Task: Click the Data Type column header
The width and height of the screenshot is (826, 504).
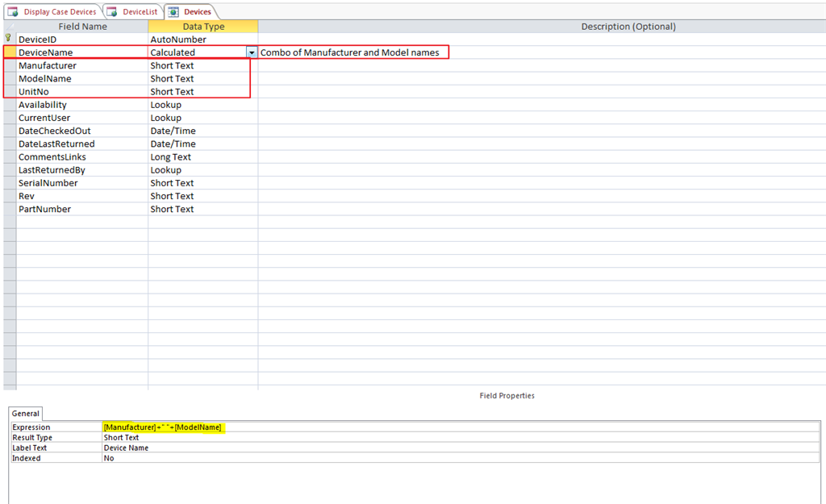Action: (203, 27)
